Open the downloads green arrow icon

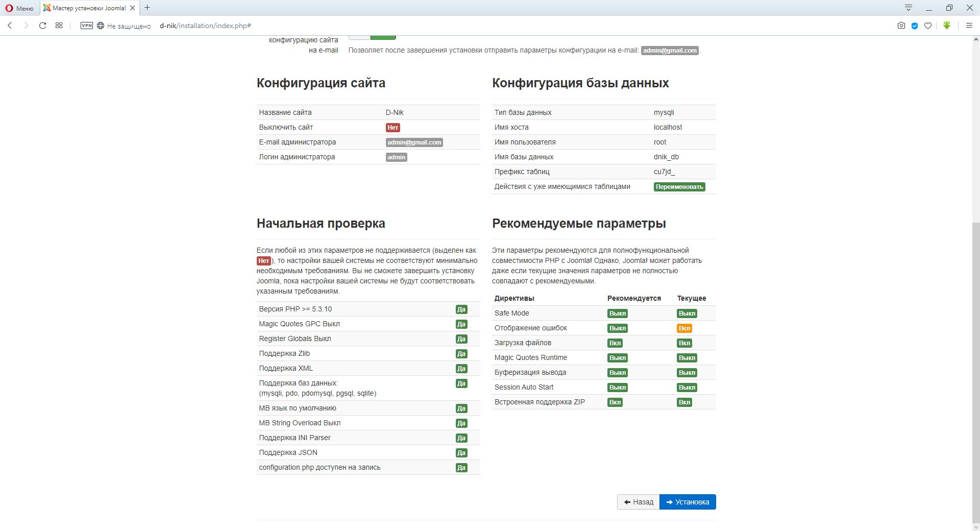click(947, 26)
